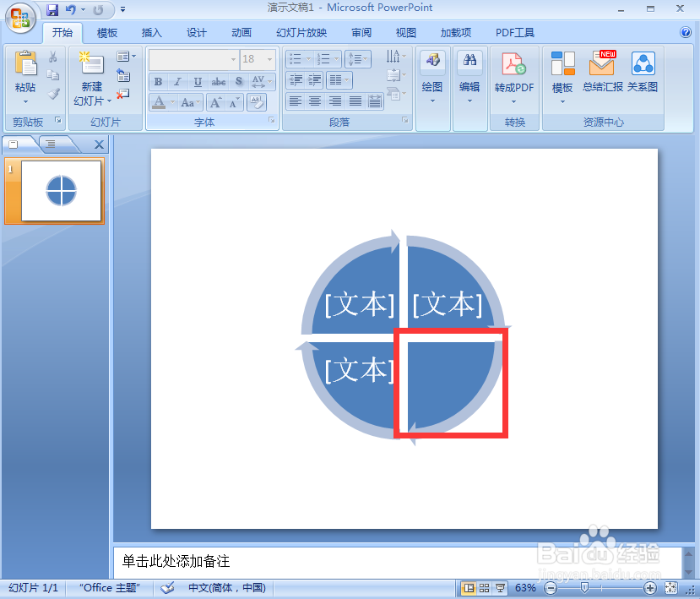This screenshot has width=700, height=599.
Task: Redo the last action
Action: click(98, 9)
